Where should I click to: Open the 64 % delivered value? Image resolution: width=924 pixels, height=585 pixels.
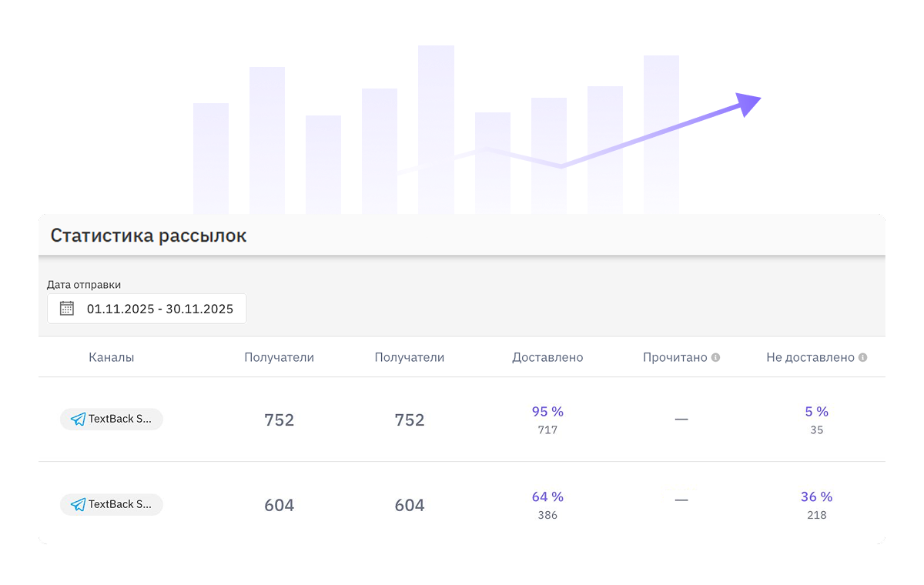click(x=547, y=497)
